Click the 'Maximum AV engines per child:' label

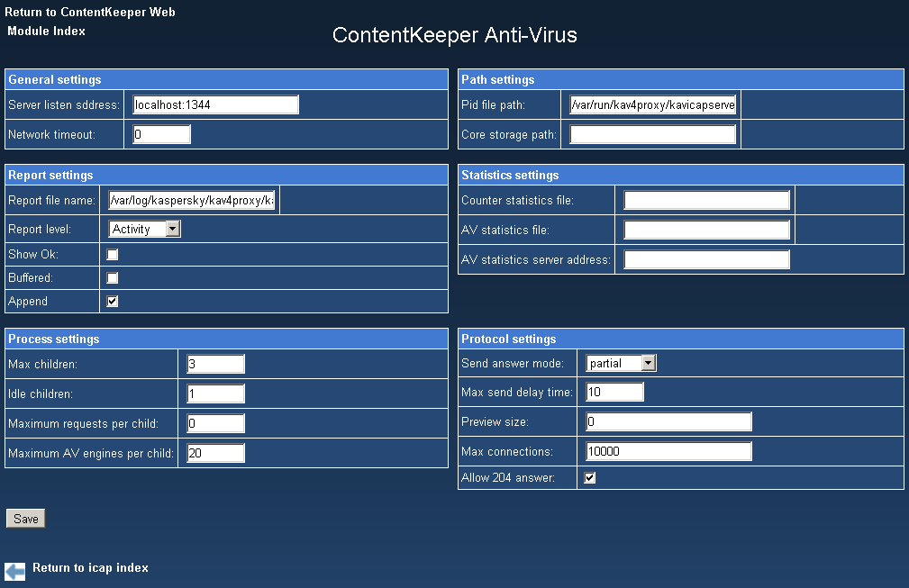(91, 453)
